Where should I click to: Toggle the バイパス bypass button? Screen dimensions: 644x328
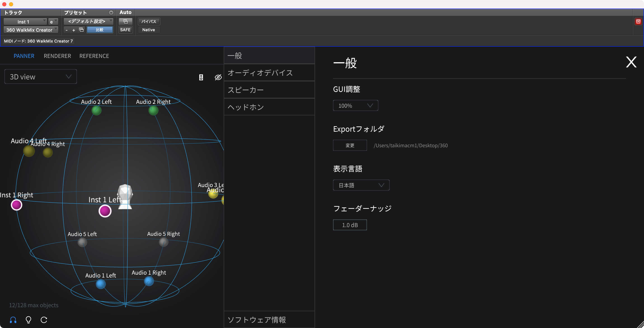click(x=149, y=21)
